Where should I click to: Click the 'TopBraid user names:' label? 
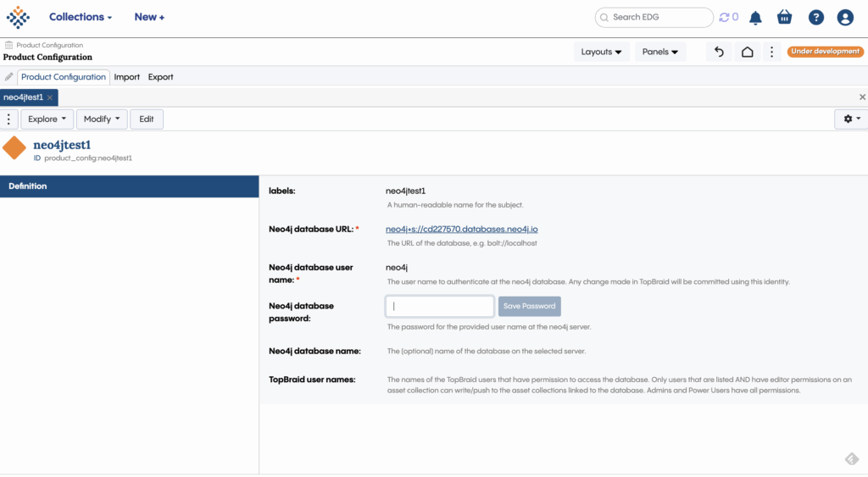click(312, 380)
